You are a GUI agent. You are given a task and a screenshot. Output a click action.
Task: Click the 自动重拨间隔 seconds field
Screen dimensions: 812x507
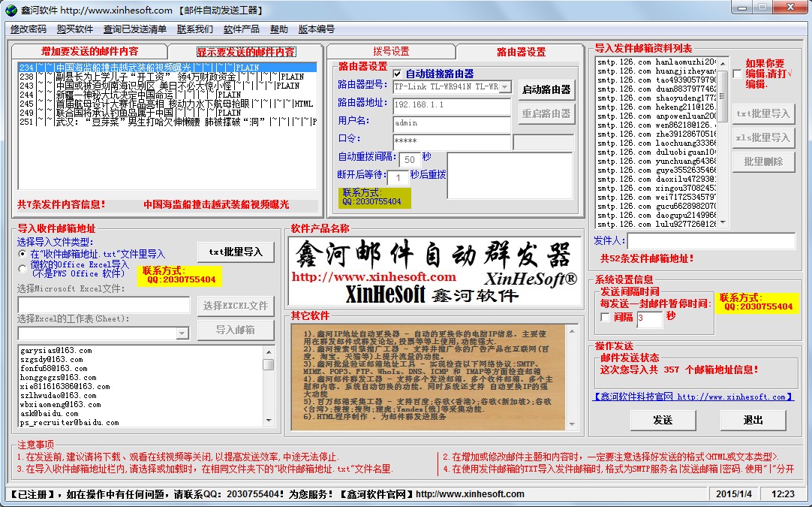409,160
